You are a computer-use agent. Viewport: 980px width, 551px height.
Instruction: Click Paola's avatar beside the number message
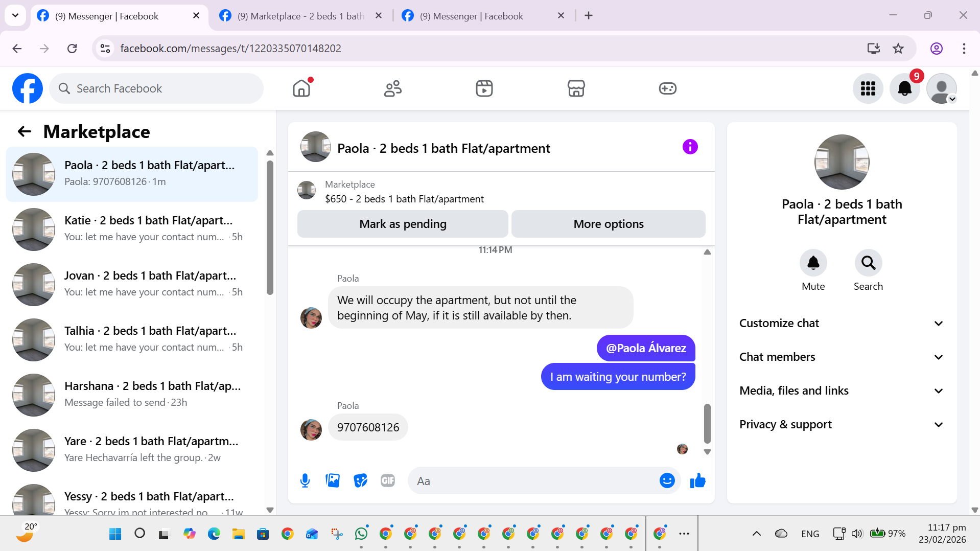pyautogui.click(x=311, y=430)
